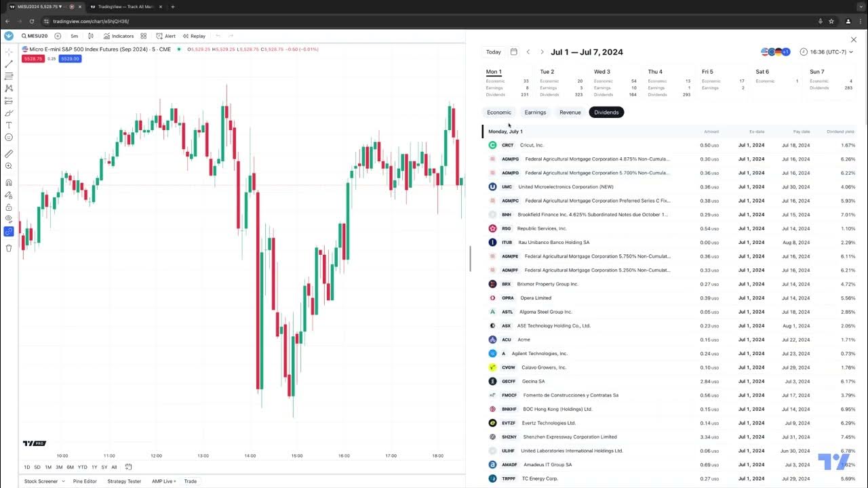Set chart range to 5D
Viewport: 868px width, 488px height.
[37, 467]
